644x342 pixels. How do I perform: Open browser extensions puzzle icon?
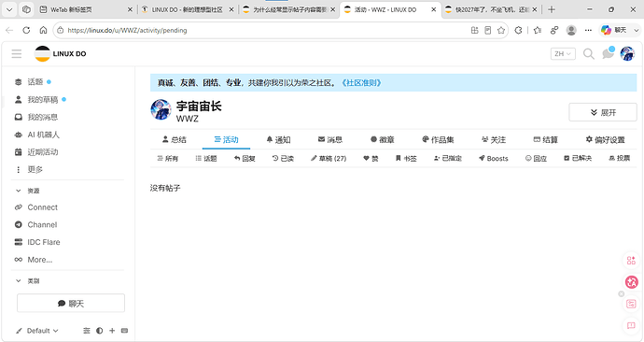click(518, 30)
